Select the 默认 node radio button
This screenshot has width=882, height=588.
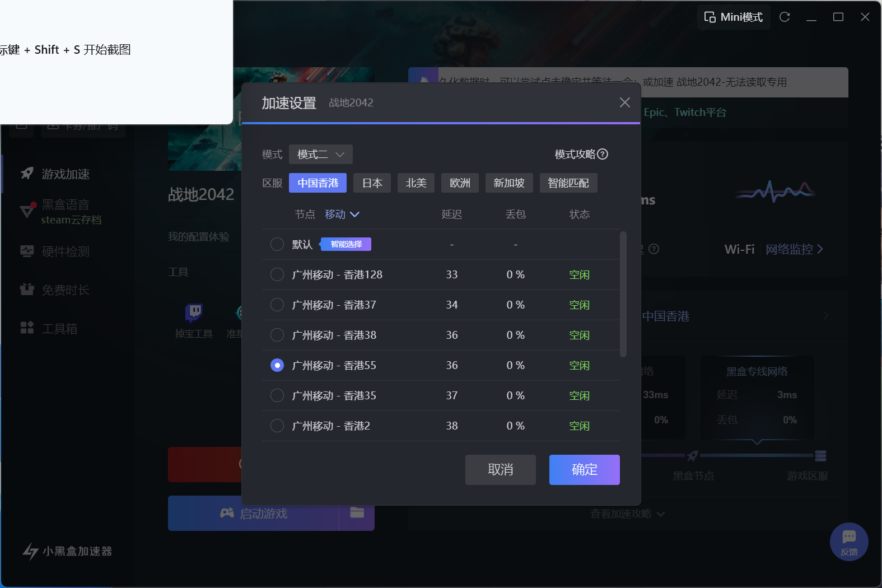[x=277, y=244]
